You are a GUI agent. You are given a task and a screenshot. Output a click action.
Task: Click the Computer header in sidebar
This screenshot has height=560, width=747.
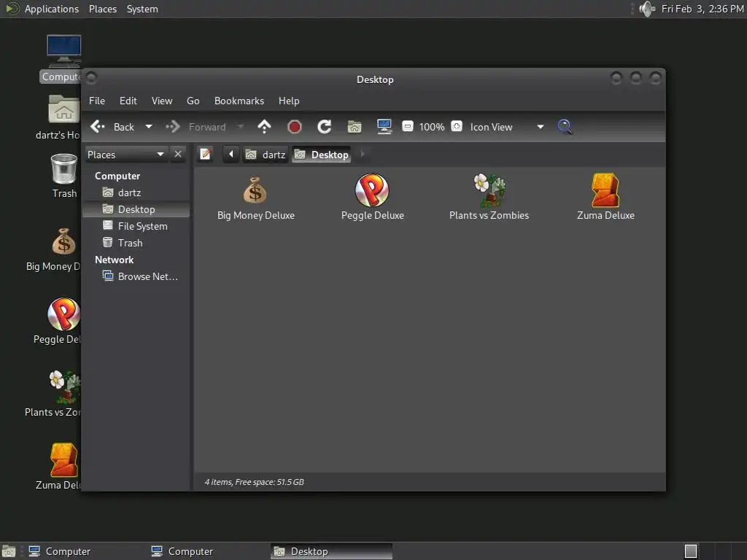[117, 176]
